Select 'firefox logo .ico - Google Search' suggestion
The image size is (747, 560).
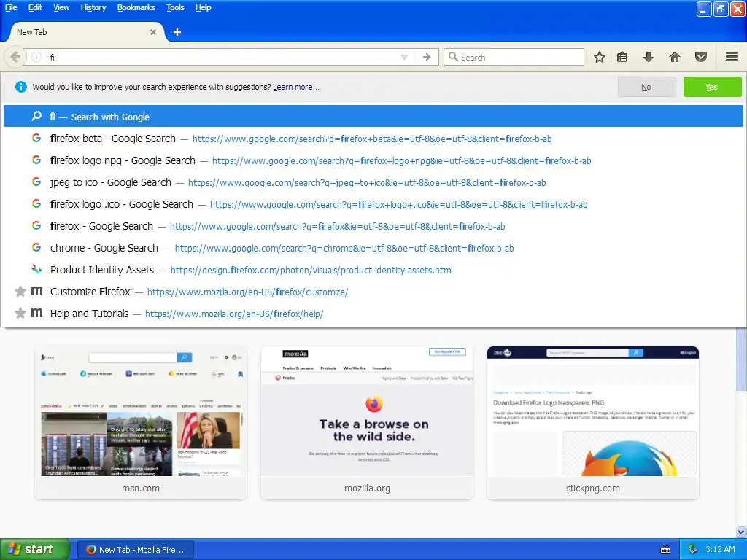coord(373,204)
